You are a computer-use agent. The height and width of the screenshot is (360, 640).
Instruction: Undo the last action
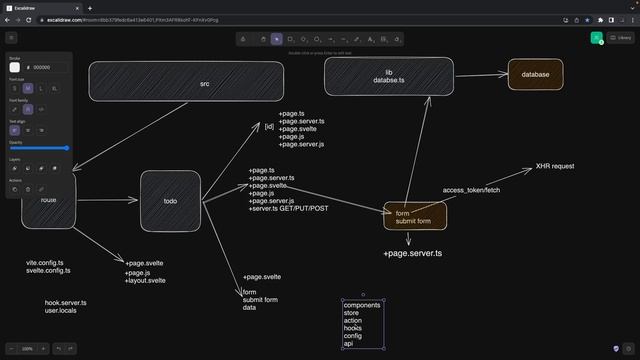point(59,349)
